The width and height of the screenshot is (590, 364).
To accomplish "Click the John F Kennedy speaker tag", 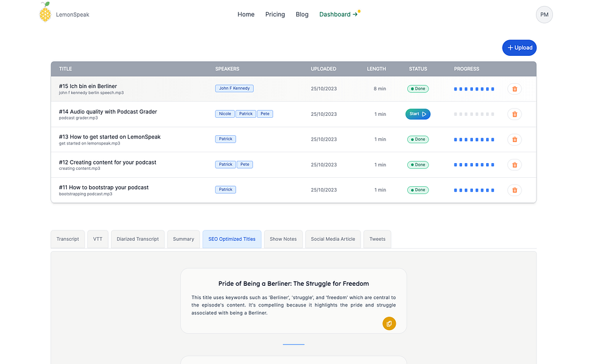I will pyautogui.click(x=234, y=89).
